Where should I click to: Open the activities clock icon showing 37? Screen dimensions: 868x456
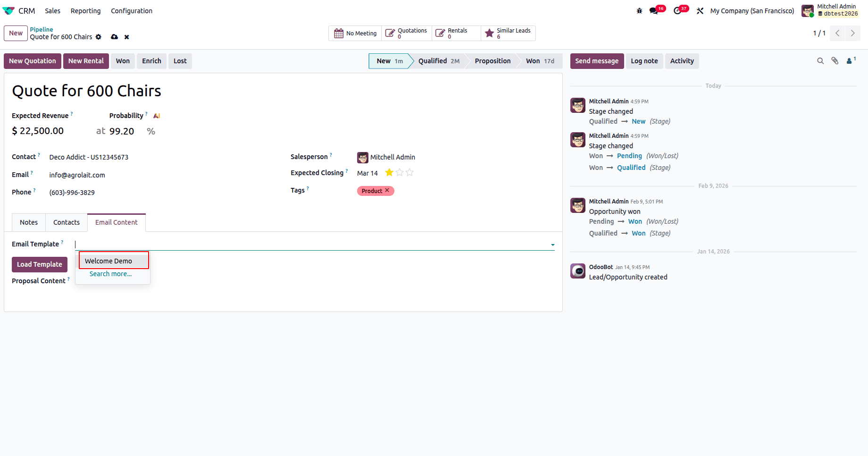tap(678, 10)
